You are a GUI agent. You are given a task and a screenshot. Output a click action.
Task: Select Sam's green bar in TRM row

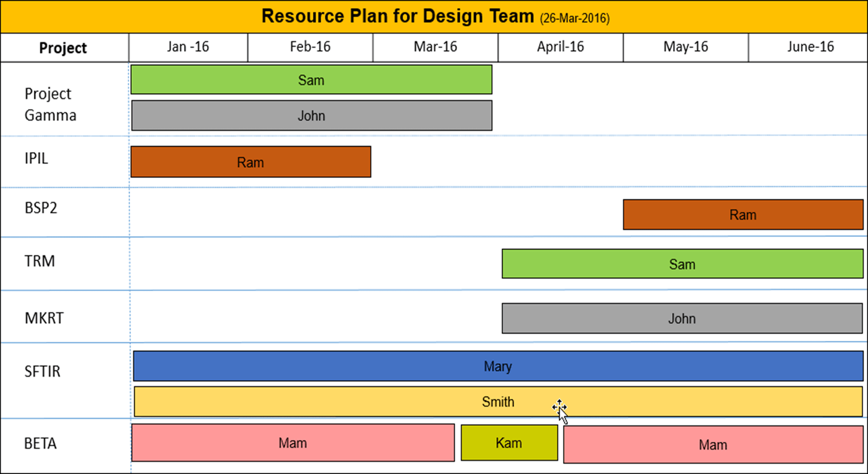(682, 264)
